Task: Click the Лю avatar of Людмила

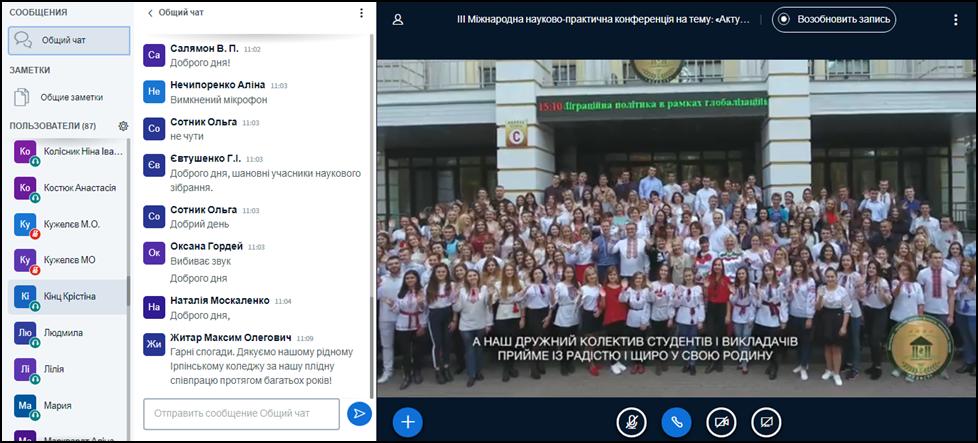Action: coord(25,333)
